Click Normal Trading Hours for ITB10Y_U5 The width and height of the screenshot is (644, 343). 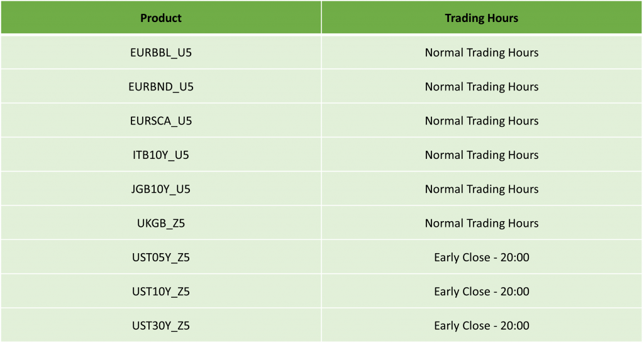482,155
